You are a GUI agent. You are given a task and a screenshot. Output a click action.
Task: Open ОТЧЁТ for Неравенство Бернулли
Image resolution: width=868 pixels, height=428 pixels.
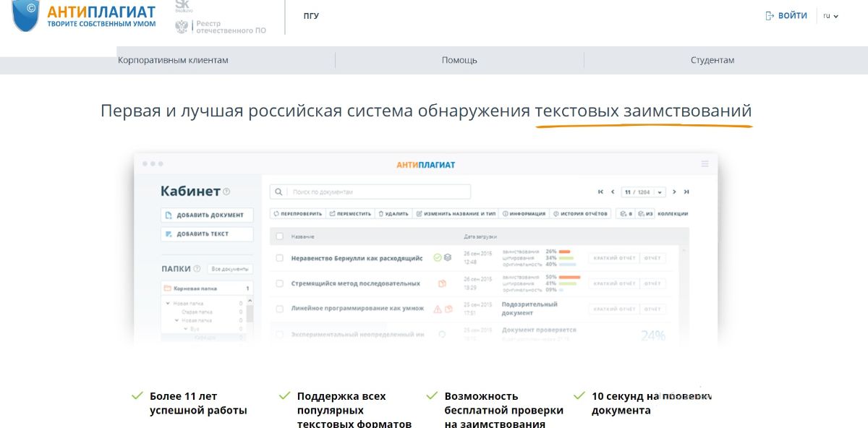[652, 258]
